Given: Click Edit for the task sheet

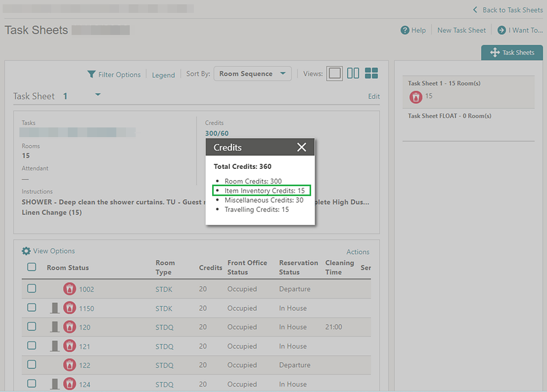Looking at the screenshot, I should [x=374, y=96].
